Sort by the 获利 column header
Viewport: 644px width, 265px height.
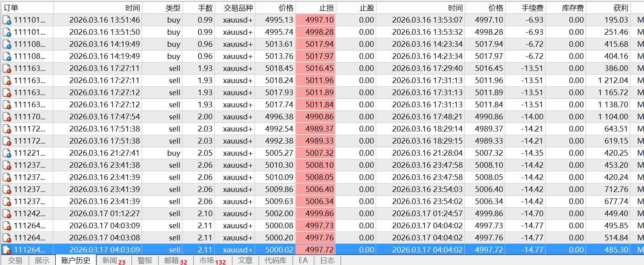coord(608,8)
